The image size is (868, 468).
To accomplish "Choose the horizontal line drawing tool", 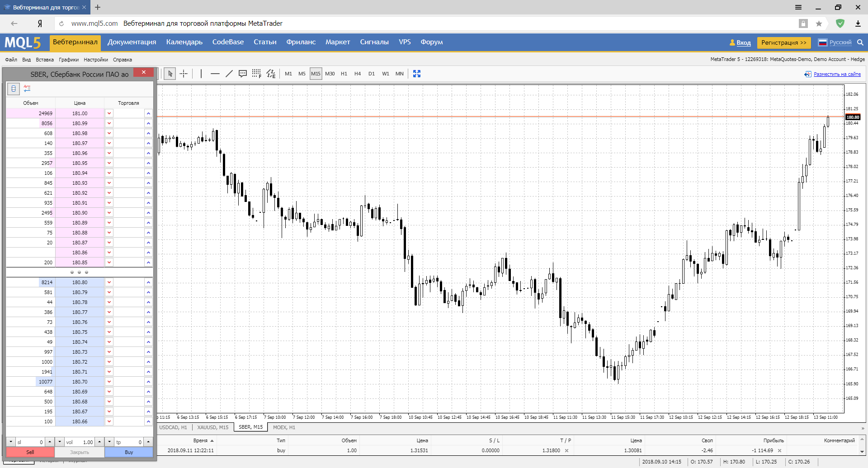I will tap(215, 74).
